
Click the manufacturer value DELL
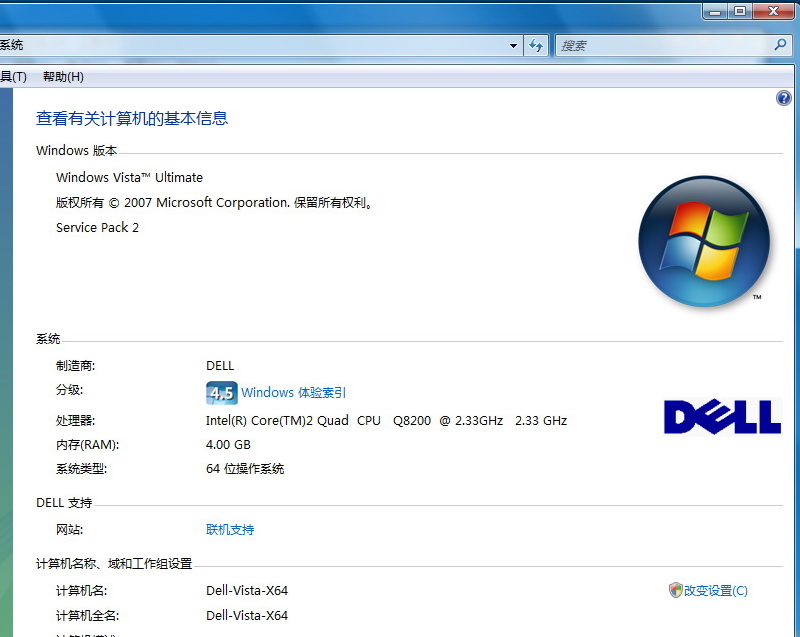point(220,366)
